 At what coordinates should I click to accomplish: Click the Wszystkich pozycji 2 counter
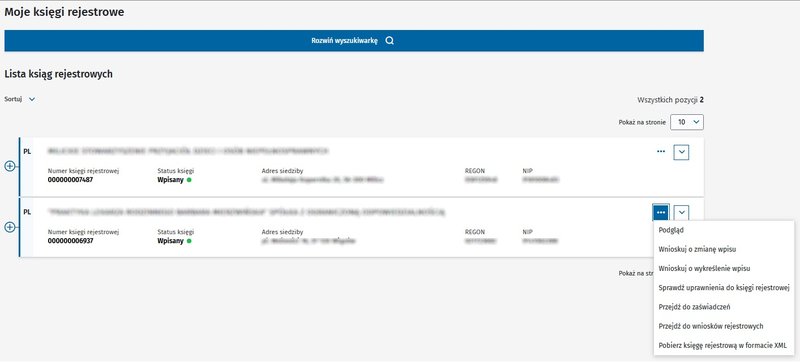pos(670,100)
